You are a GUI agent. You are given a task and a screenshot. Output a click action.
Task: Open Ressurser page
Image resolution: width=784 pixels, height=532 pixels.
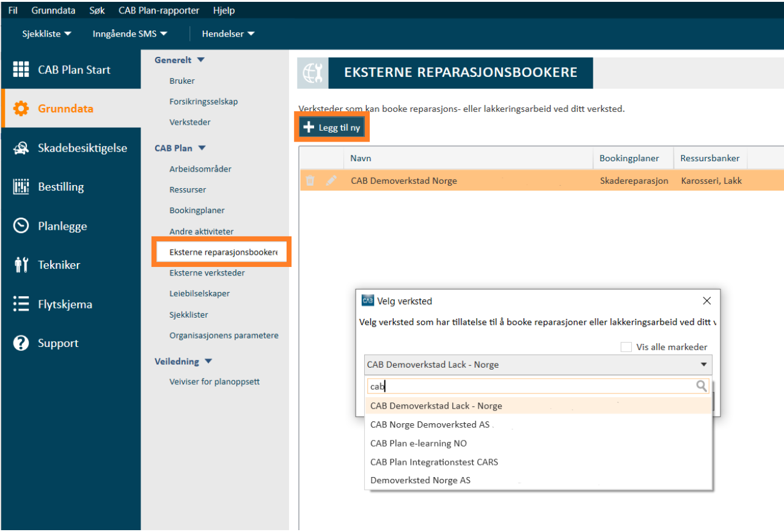188,189
